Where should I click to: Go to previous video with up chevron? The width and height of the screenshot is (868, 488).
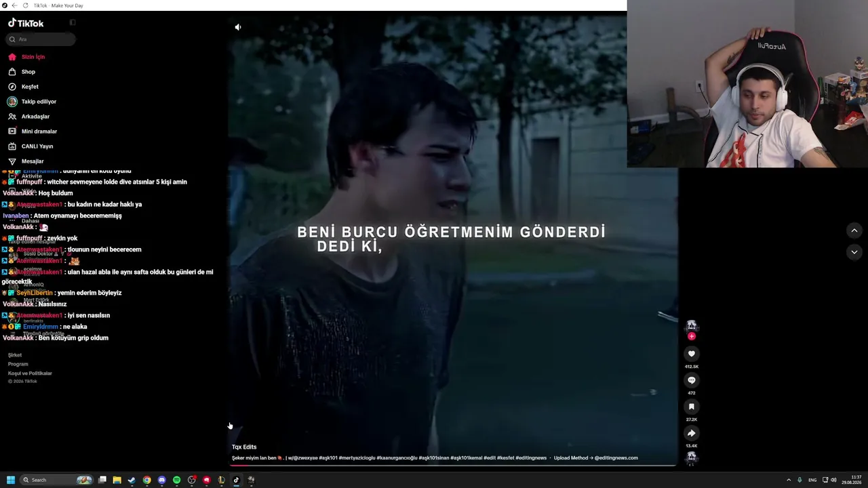[x=854, y=230]
